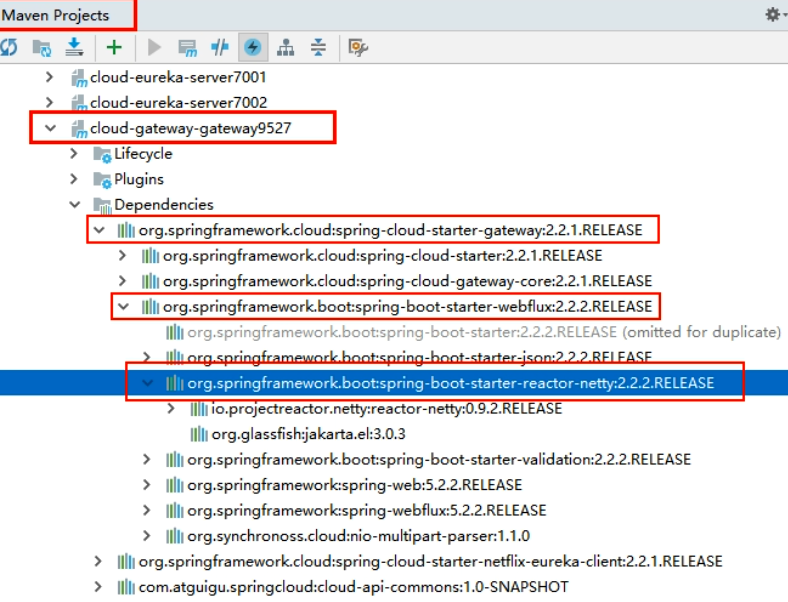Expand nio-multipart-parser:1.1.0 dependency
The height and width of the screenshot is (602, 788).
(146, 536)
